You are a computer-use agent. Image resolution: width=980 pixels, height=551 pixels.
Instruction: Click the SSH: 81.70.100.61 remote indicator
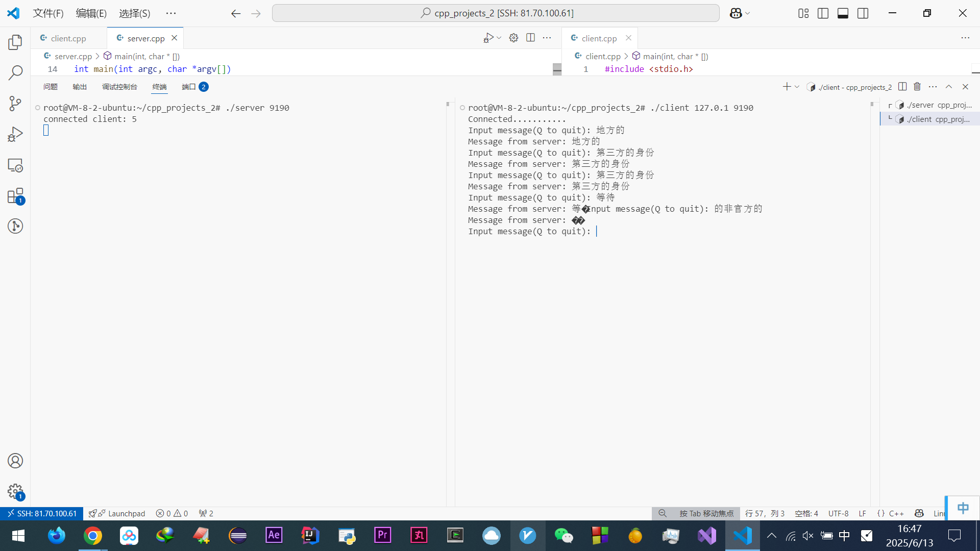(42, 513)
